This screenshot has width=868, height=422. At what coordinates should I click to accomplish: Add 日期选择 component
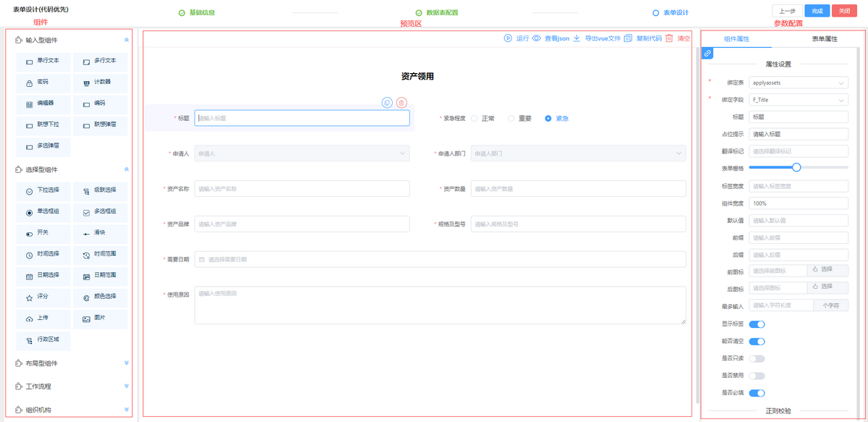pyautogui.click(x=43, y=276)
